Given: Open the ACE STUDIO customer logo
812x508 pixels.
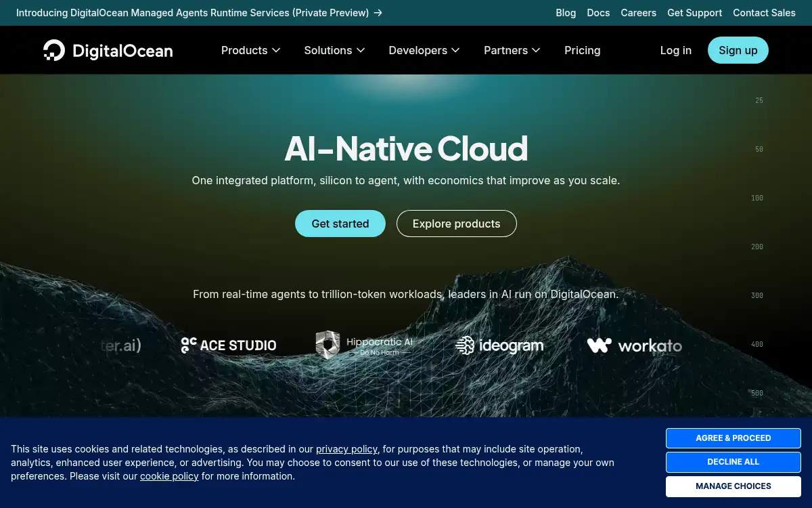Looking at the screenshot, I should 229,345.
